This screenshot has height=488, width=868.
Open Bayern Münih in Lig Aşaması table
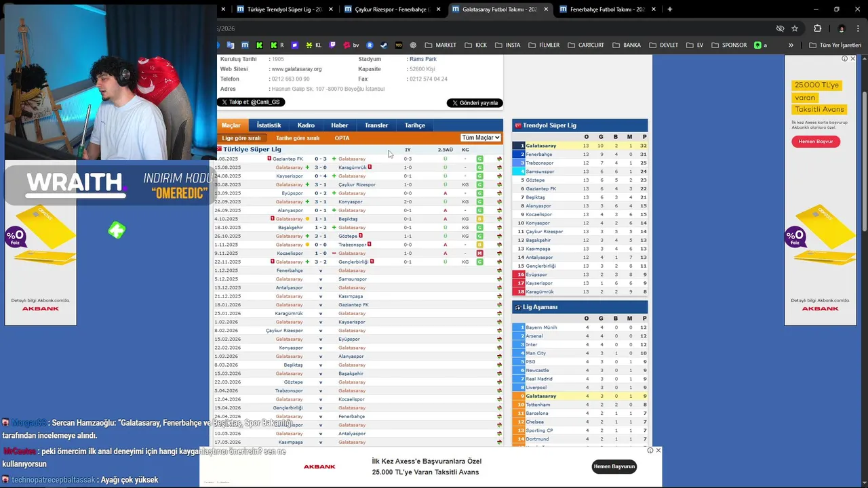pyautogui.click(x=541, y=327)
